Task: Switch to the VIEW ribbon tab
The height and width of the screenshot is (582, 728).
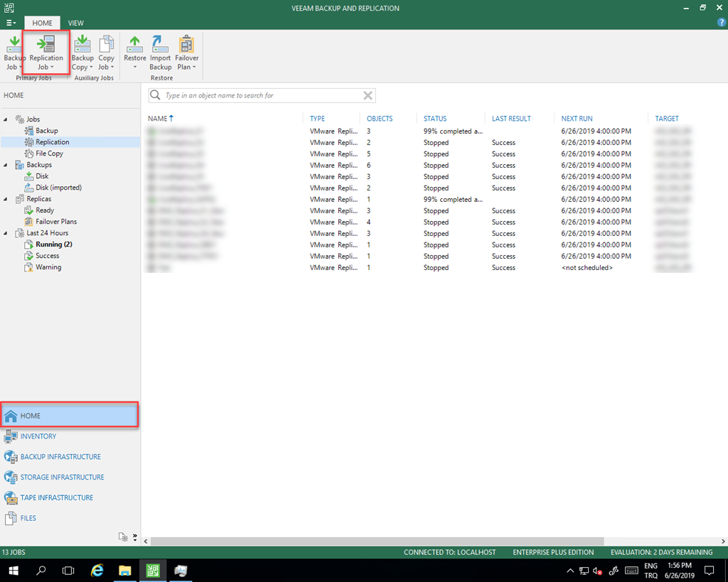Action: click(75, 23)
